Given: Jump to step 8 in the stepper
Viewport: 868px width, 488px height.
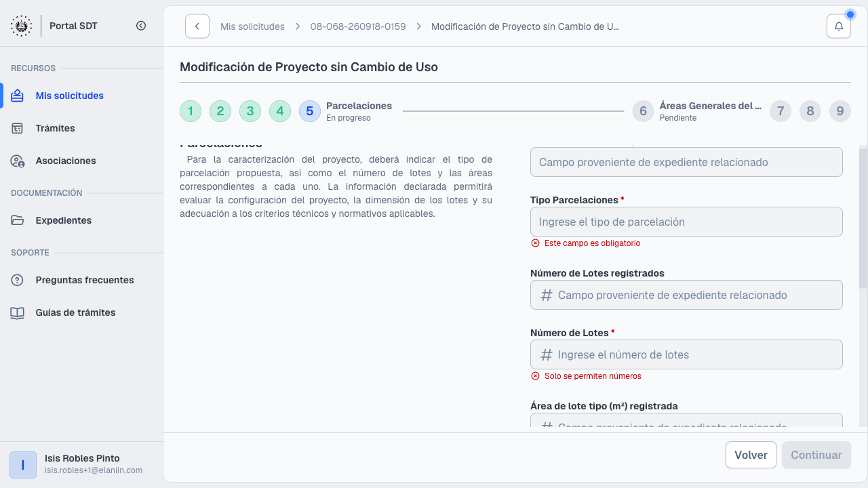Looking at the screenshot, I should 810,111.
